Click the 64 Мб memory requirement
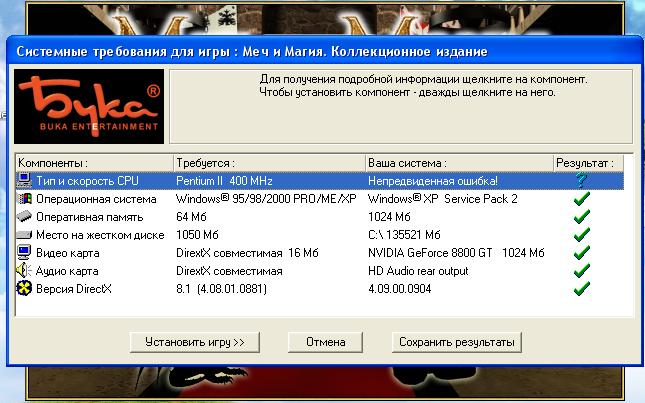 (191, 217)
